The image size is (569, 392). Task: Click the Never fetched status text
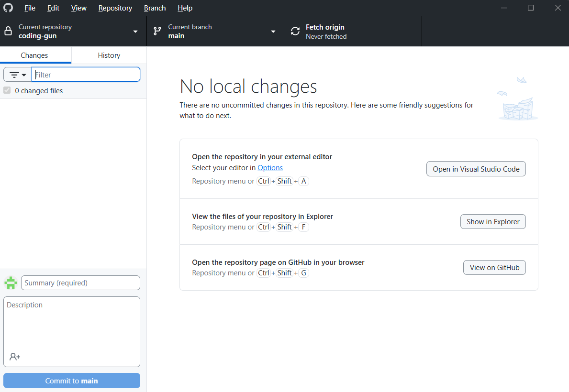[x=326, y=36]
